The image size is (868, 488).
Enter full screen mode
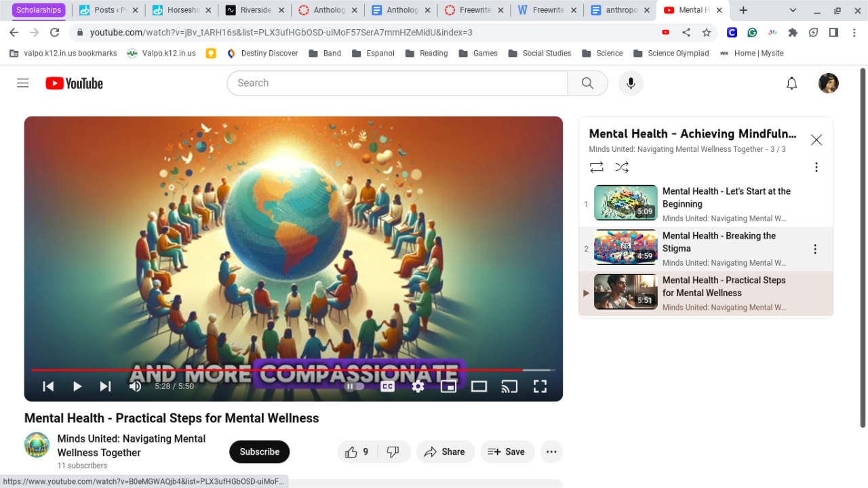tap(540, 386)
